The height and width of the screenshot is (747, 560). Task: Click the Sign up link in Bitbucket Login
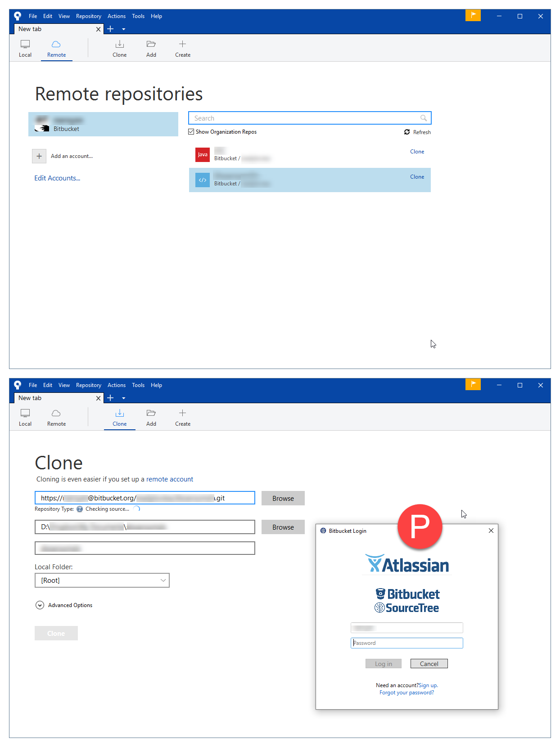tap(428, 685)
